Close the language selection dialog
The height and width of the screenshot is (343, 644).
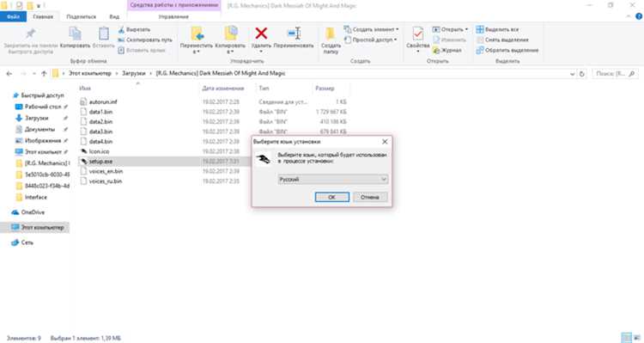click(385, 142)
